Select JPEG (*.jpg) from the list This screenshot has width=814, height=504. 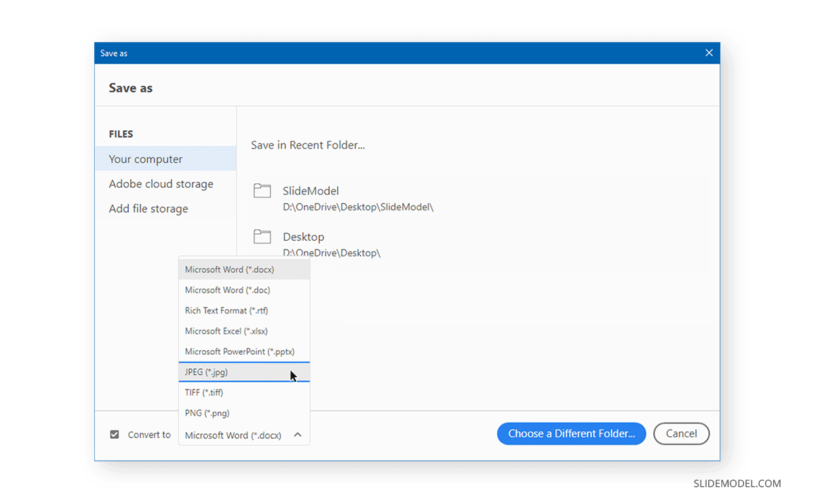(x=244, y=372)
